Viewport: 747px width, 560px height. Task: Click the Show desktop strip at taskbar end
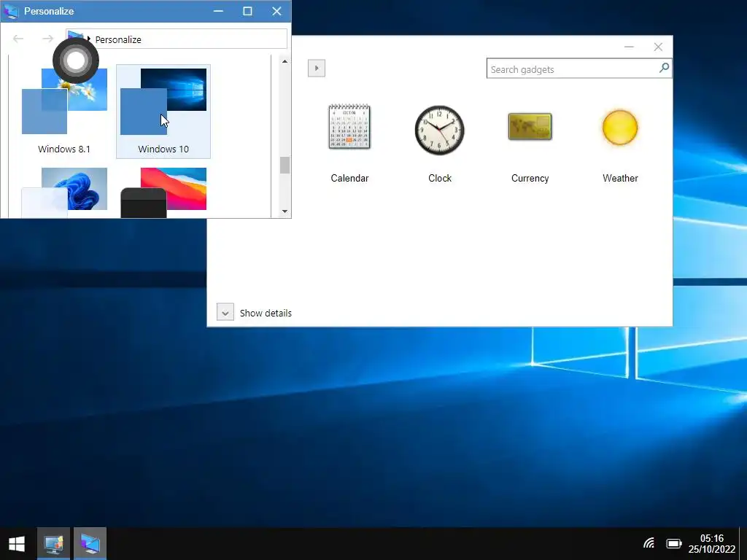coord(743,543)
